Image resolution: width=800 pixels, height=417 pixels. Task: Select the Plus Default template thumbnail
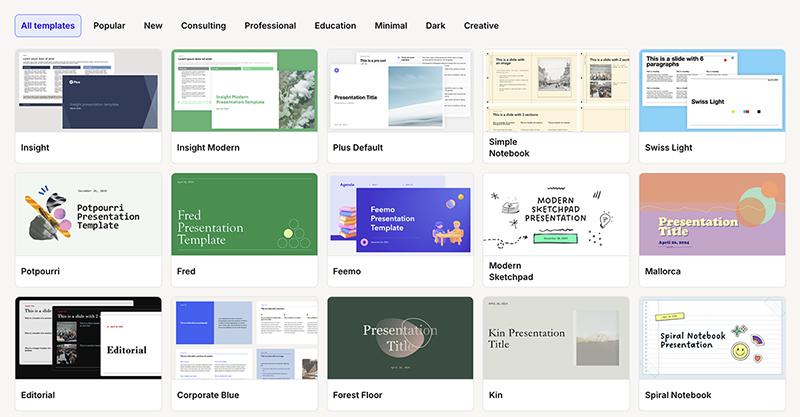point(401,90)
